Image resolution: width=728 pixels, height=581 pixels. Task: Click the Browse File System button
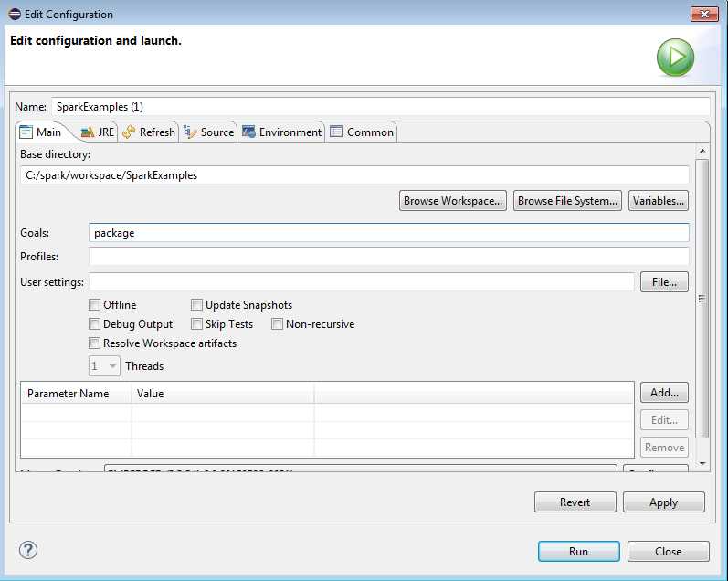(x=567, y=201)
